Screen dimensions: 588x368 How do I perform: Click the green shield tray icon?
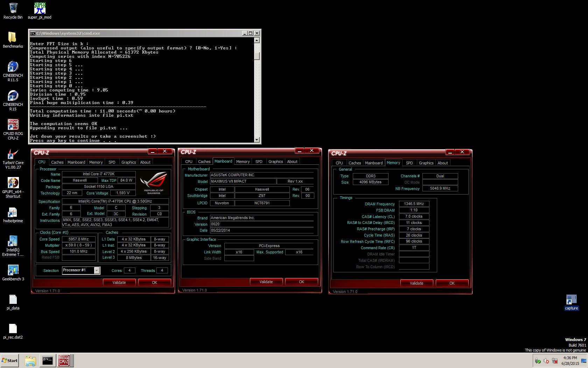[x=538, y=361]
